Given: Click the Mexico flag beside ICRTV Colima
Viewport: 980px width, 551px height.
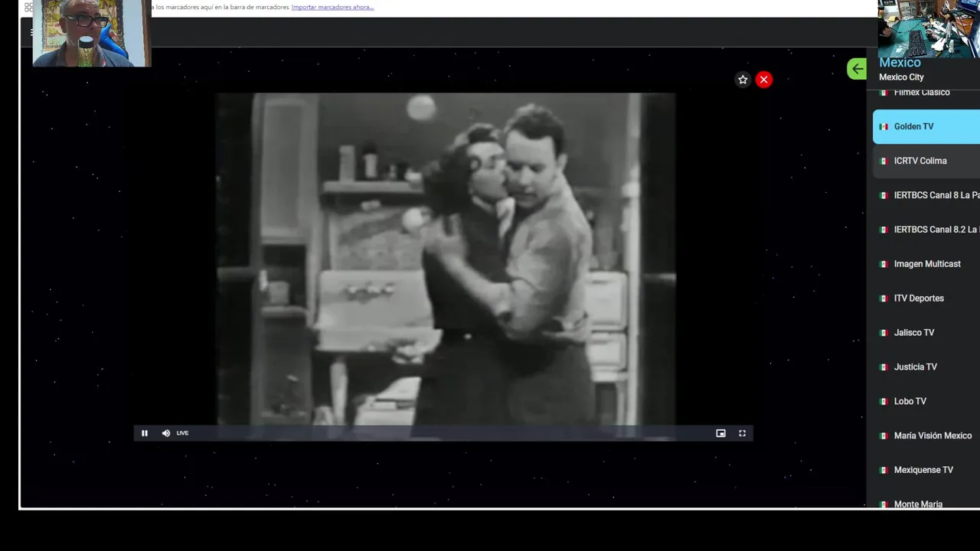Looking at the screenshot, I should [x=884, y=161].
